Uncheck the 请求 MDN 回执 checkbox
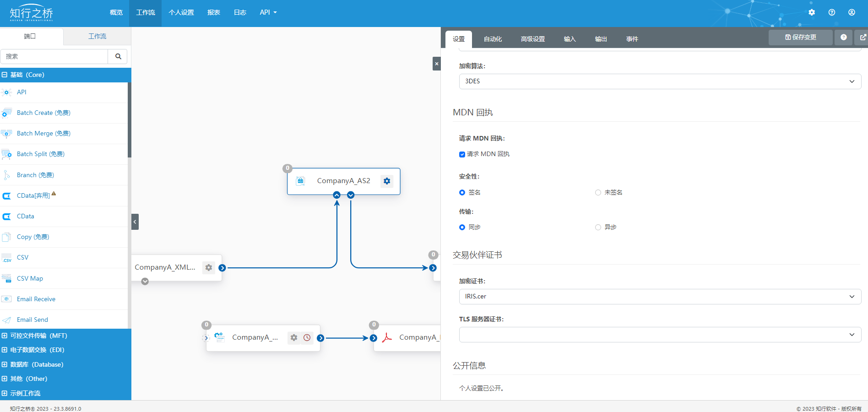This screenshot has height=412, width=868. pos(462,154)
